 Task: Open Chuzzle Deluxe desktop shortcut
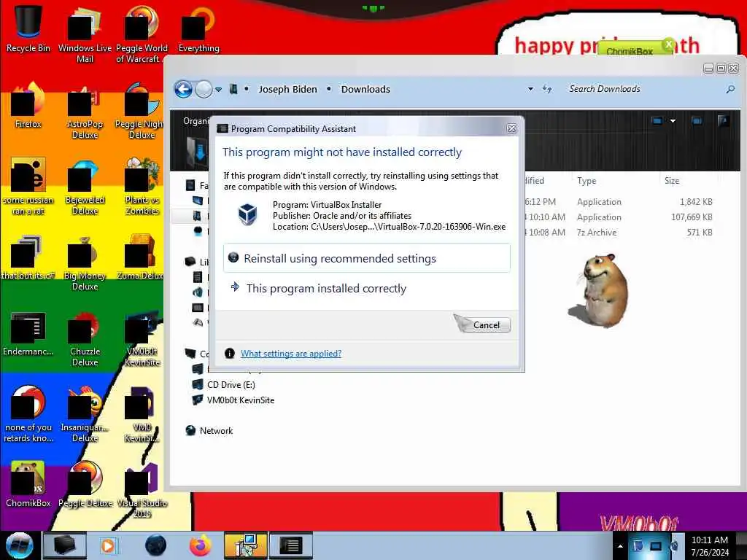click(x=85, y=338)
